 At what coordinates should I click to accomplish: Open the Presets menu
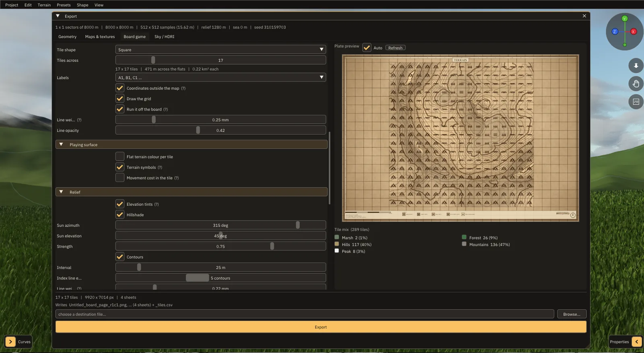pyautogui.click(x=64, y=5)
